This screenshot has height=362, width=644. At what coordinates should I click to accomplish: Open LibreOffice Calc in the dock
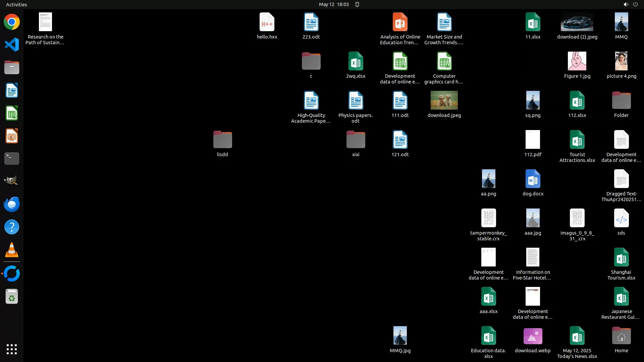(x=12, y=113)
